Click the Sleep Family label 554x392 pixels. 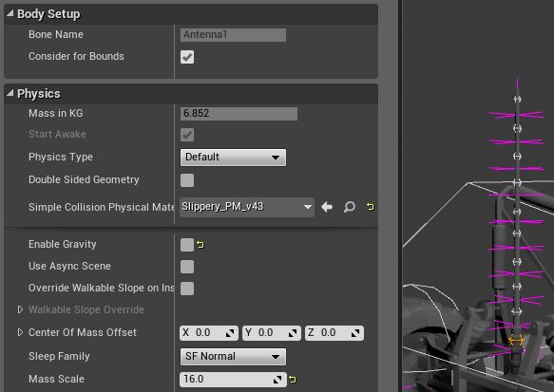[59, 356]
